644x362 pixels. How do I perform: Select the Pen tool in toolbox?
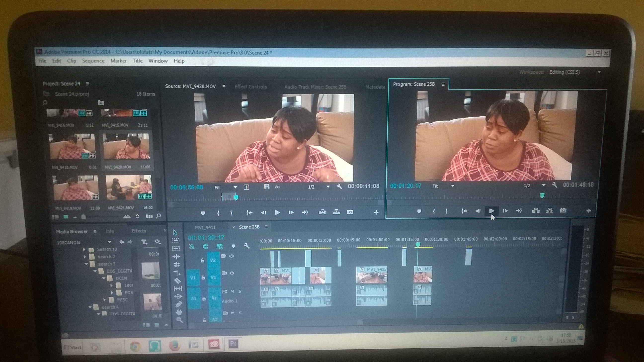point(178,305)
